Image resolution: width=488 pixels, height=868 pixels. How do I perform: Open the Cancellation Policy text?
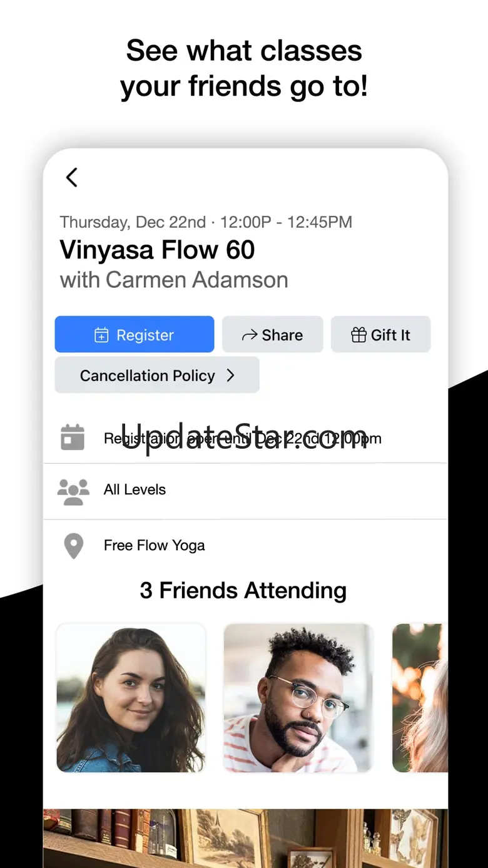(147, 375)
